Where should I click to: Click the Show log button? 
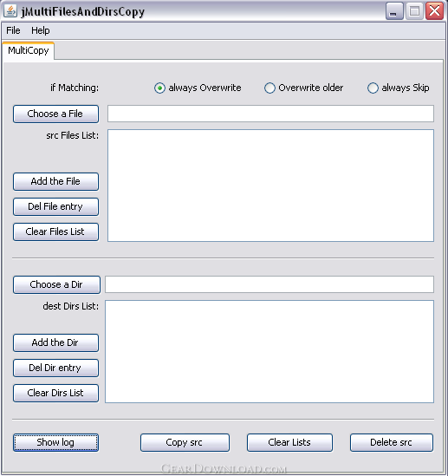pyautogui.click(x=55, y=442)
